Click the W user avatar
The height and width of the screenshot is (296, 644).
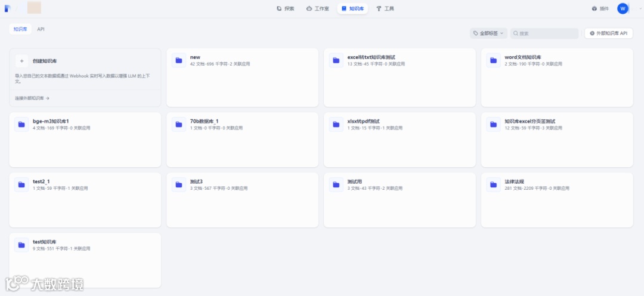(x=623, y=8)
